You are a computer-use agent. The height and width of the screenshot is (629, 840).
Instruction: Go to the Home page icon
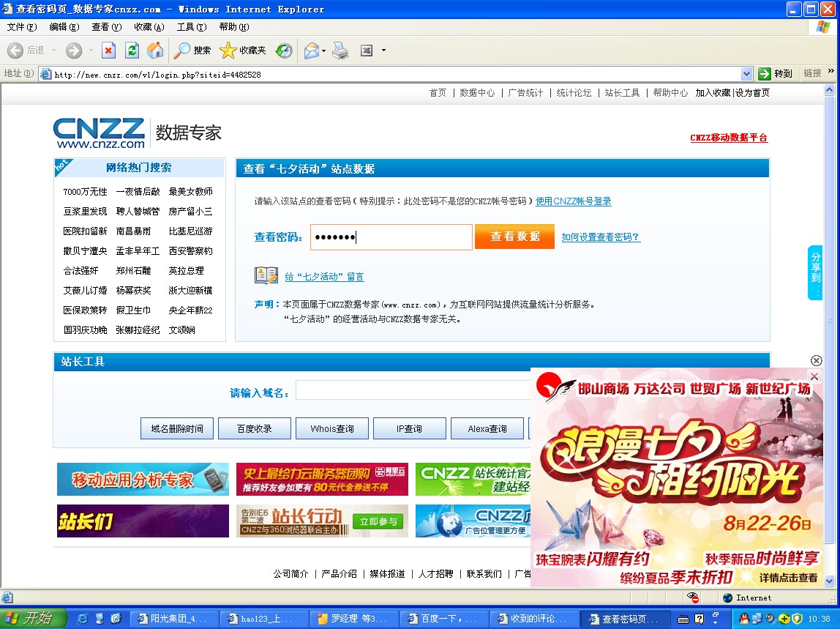point(155,51)
